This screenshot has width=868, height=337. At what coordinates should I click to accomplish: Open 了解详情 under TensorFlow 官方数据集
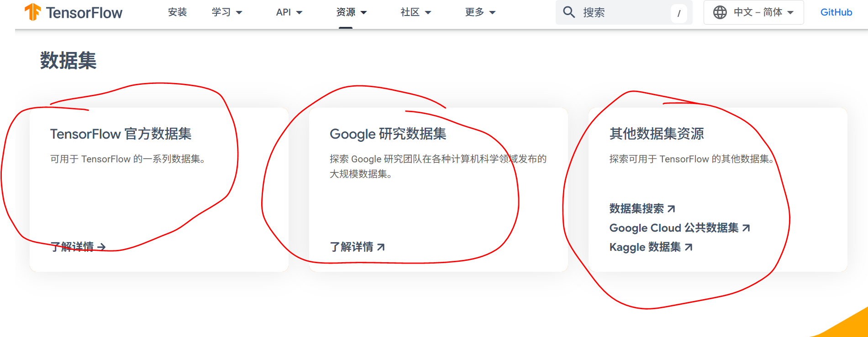78,247
